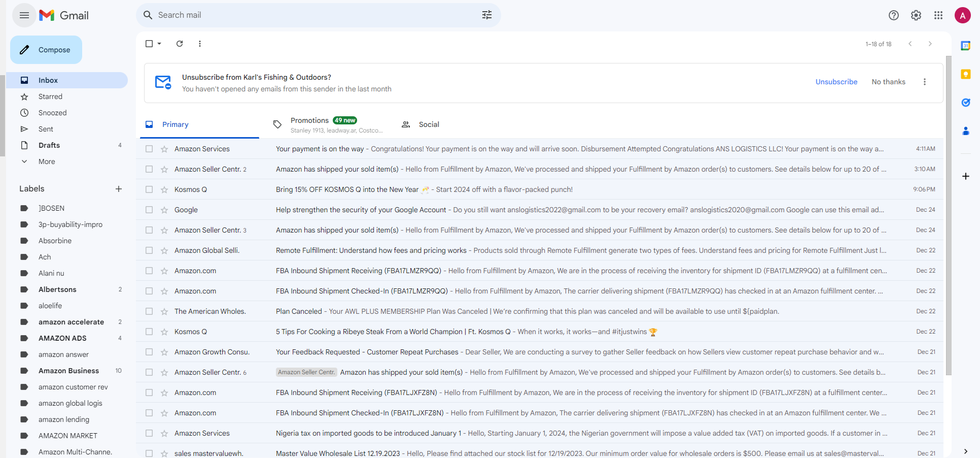980x458 pixels.
Task: Open the Google apps grid
Action: click(x=938, y=15)
